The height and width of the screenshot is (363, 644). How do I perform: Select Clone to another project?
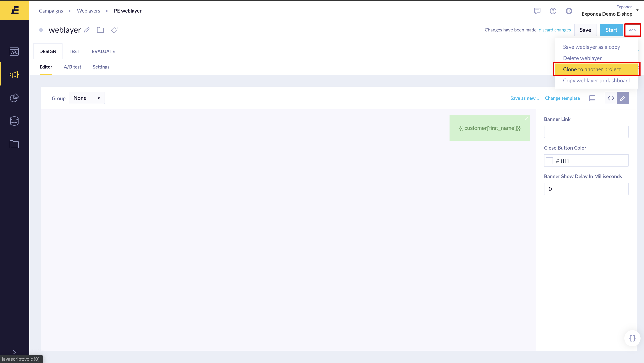point(592,69)
